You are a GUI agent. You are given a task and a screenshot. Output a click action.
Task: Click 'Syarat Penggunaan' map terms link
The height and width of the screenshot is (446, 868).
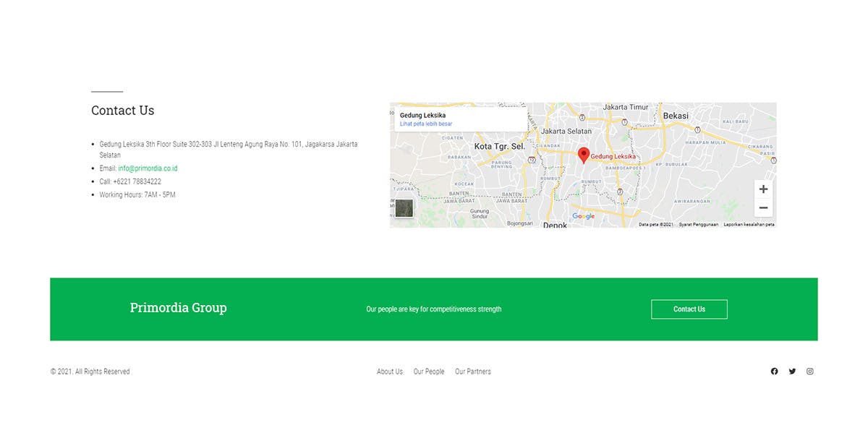click(x=699, y=225)
